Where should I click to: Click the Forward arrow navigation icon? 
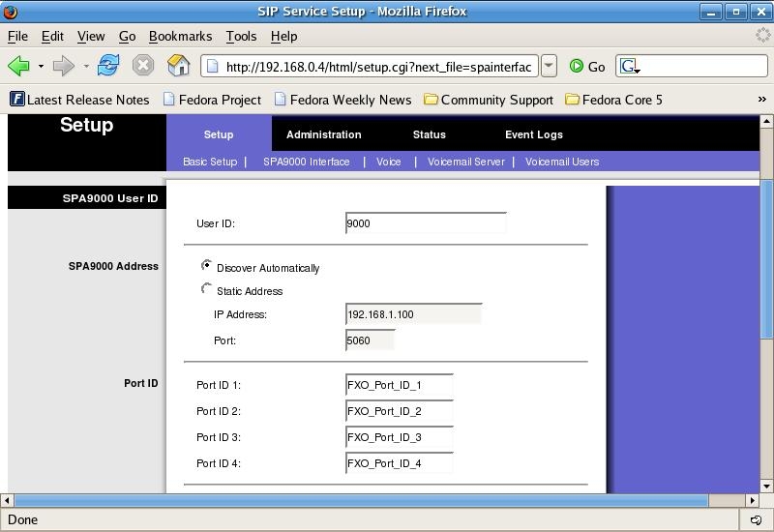pos(63,66)
